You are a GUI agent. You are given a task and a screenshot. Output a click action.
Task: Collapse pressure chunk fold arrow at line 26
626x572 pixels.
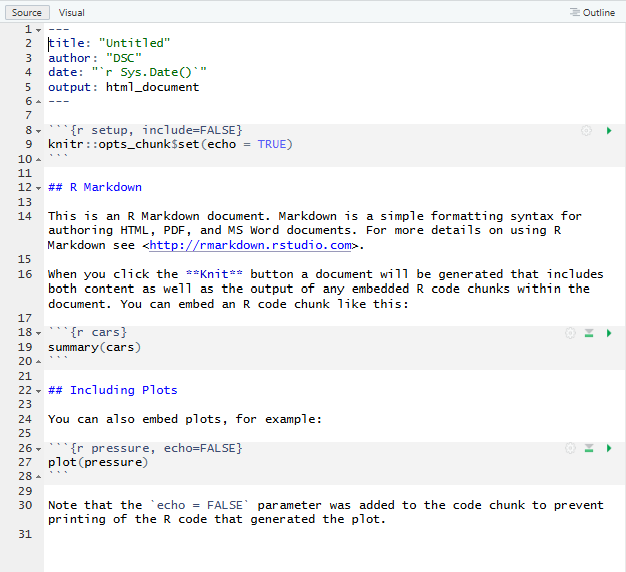(x=38, y=449)
